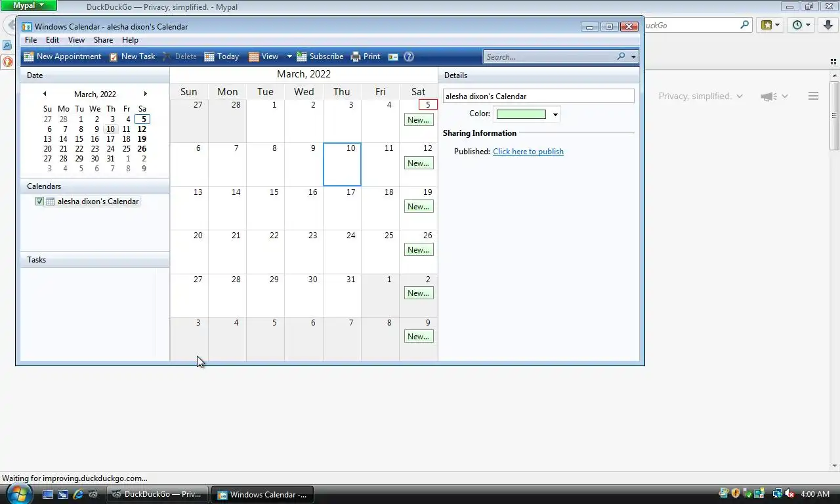Open the New... event on Saturday 5
This screenshot has width=840, height=504.
click(x=418, y=120)
